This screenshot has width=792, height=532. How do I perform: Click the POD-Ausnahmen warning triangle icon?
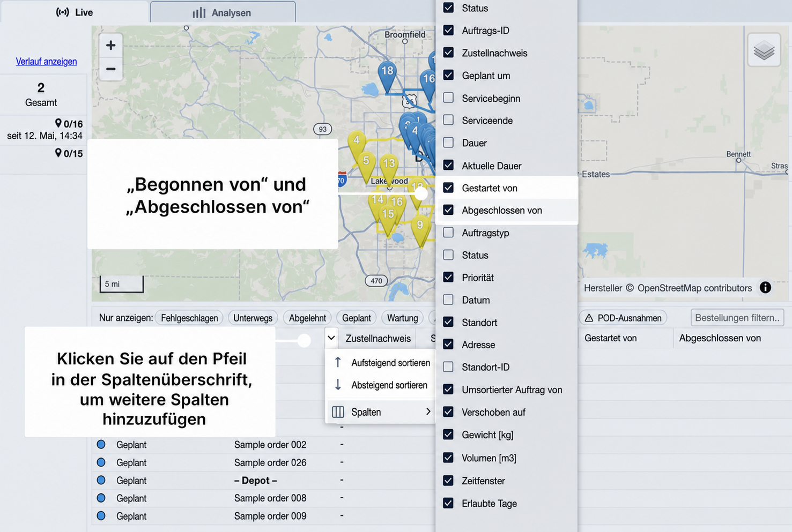pyautogui.click(x=589, y=318)
